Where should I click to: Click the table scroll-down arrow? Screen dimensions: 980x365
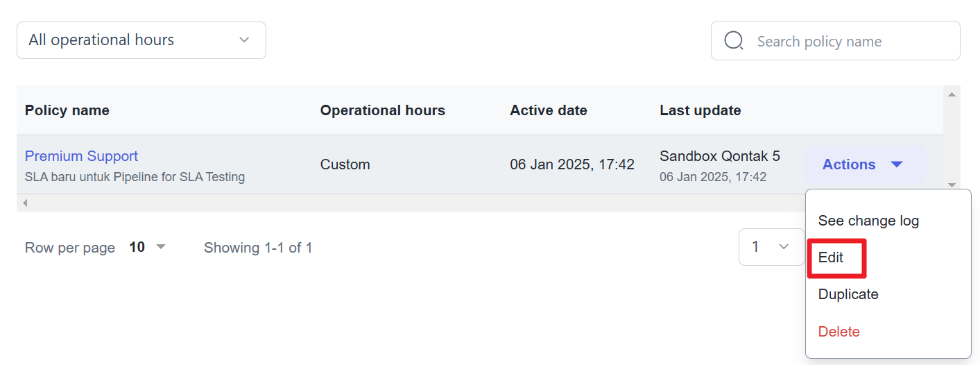tap(952, 185)
